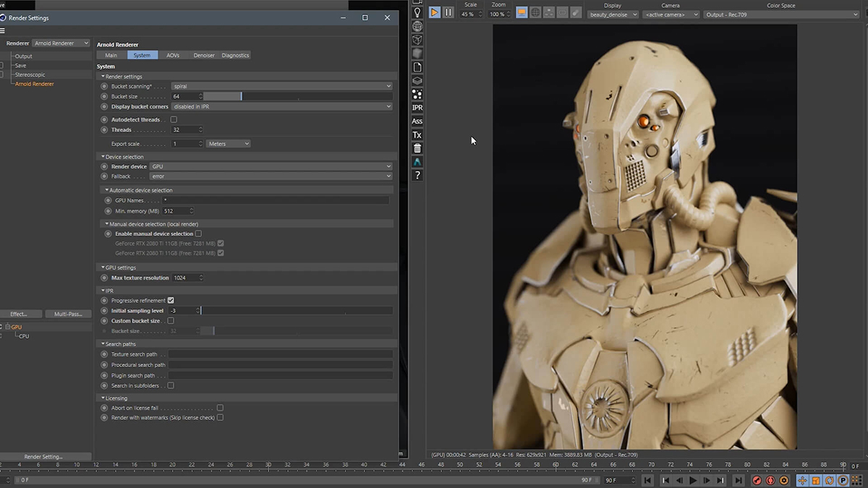Click the Ass export icon
This screenshot has width=868, height=488.
417,121
